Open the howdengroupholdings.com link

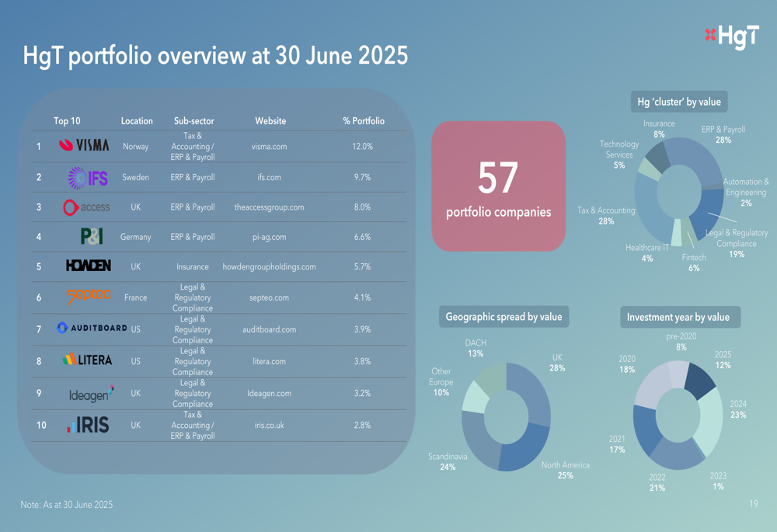270,266
